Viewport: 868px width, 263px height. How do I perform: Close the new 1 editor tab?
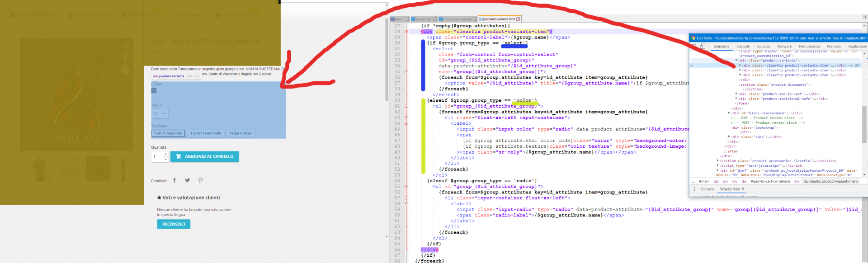tap(407, 19)
